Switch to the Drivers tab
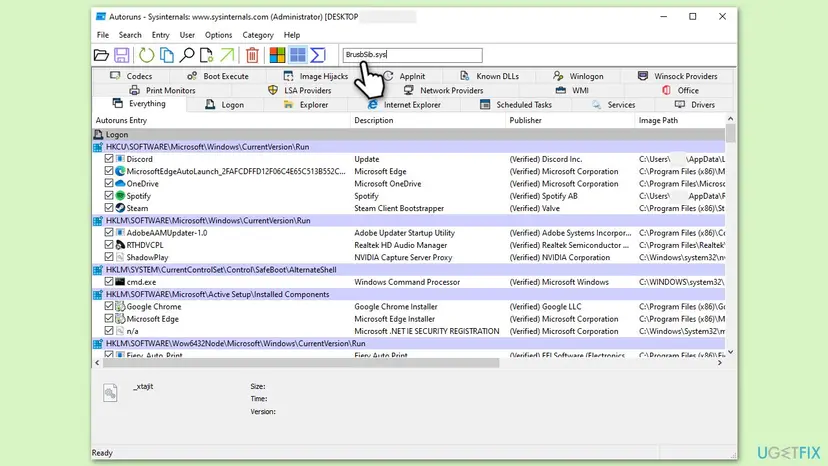Viewport: 828px width, 466px height. 694,105
